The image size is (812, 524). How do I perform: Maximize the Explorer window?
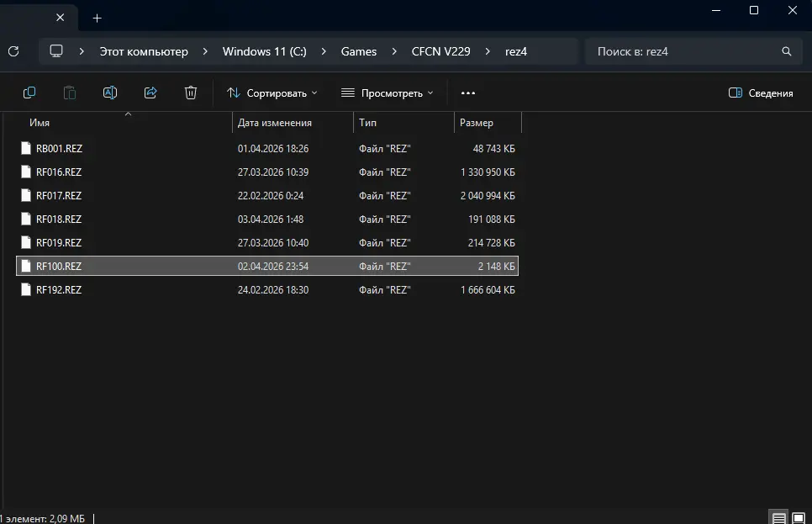(x=754, y=10)
